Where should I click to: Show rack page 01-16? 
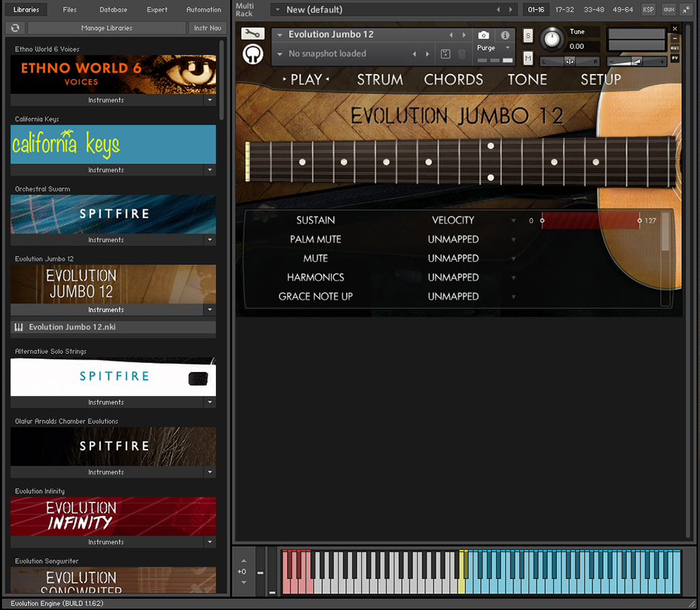pos(536,9)
